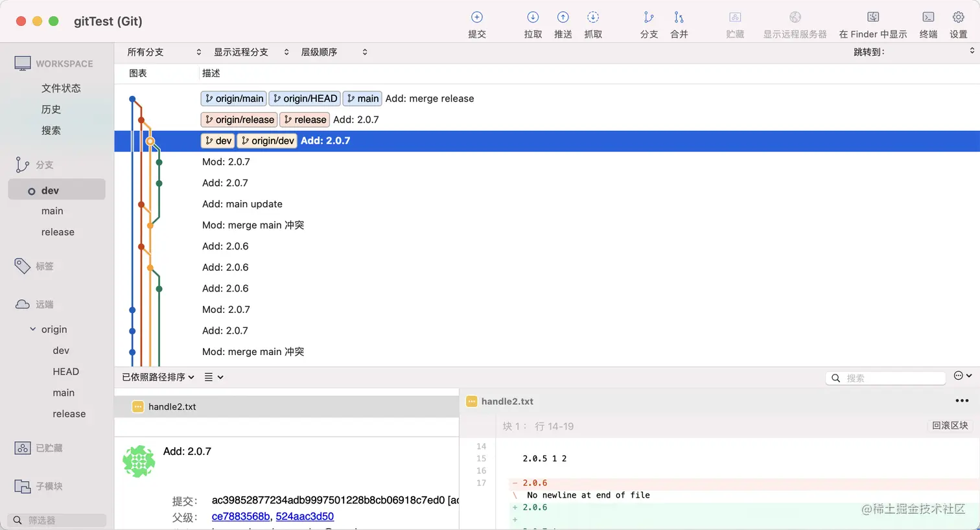
Task: Click the 抓取 (Fetch) toolbar icon
Action: 593,17
